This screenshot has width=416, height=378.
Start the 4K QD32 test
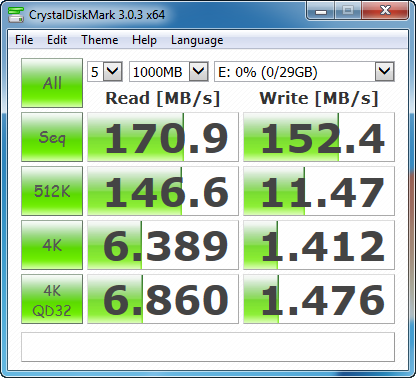52,299
